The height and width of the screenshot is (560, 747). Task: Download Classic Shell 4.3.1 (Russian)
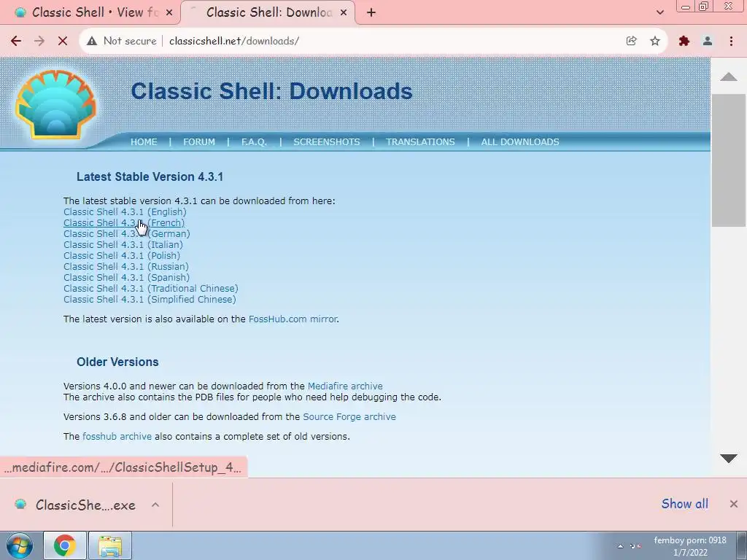(126, 267)
